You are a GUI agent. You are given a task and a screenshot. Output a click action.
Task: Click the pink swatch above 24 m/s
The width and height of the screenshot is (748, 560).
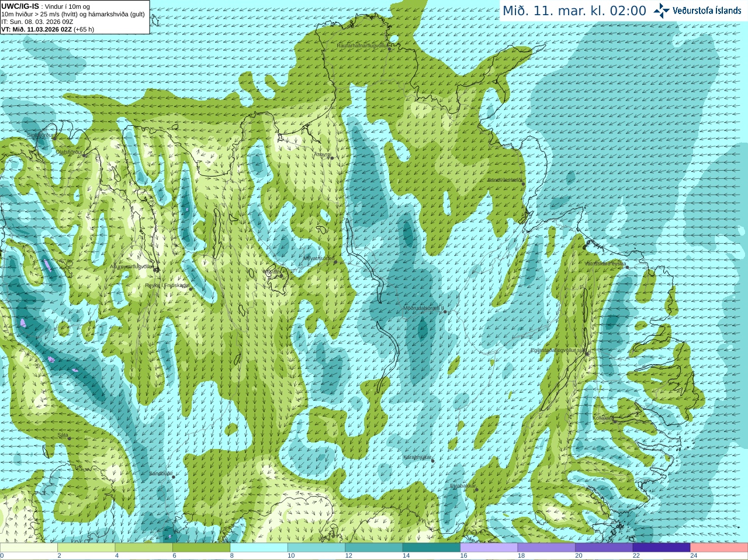coord(719,548)
